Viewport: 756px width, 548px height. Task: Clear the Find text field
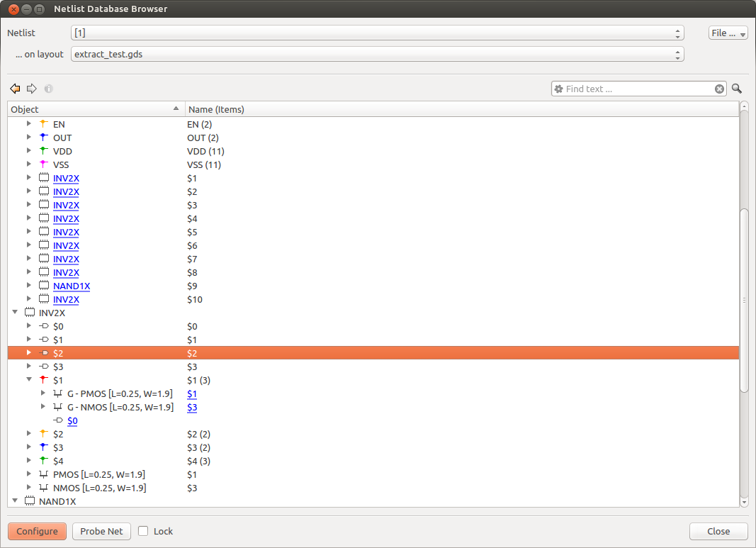[x=719, y=89]
